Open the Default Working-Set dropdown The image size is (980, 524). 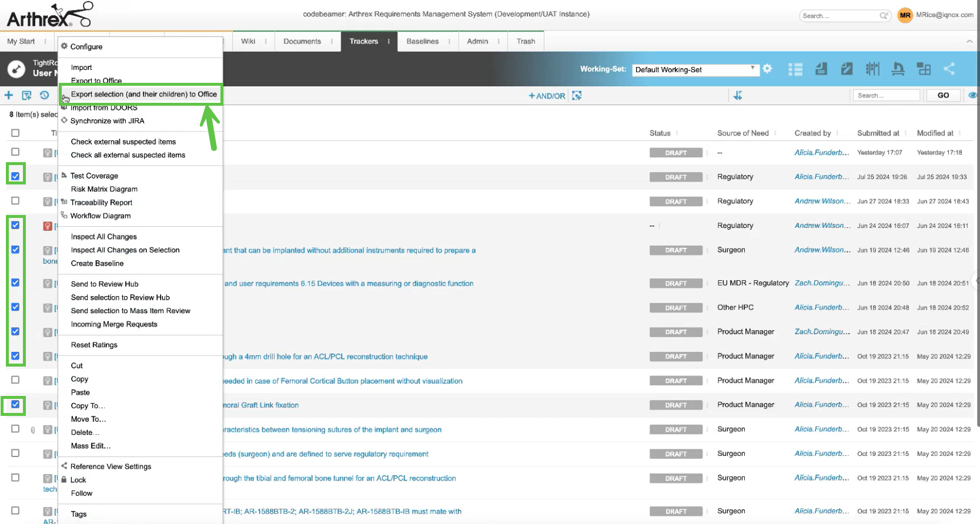point(695,69)
